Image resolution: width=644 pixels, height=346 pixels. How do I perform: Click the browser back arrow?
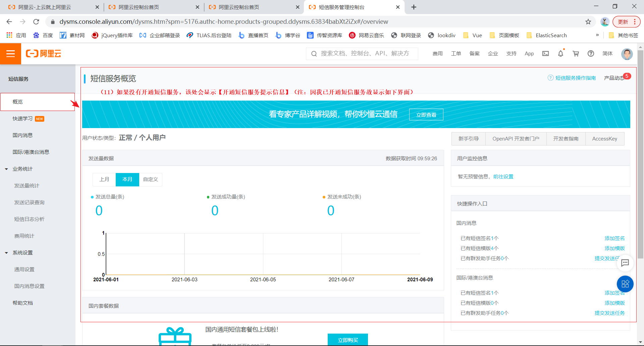9,22
